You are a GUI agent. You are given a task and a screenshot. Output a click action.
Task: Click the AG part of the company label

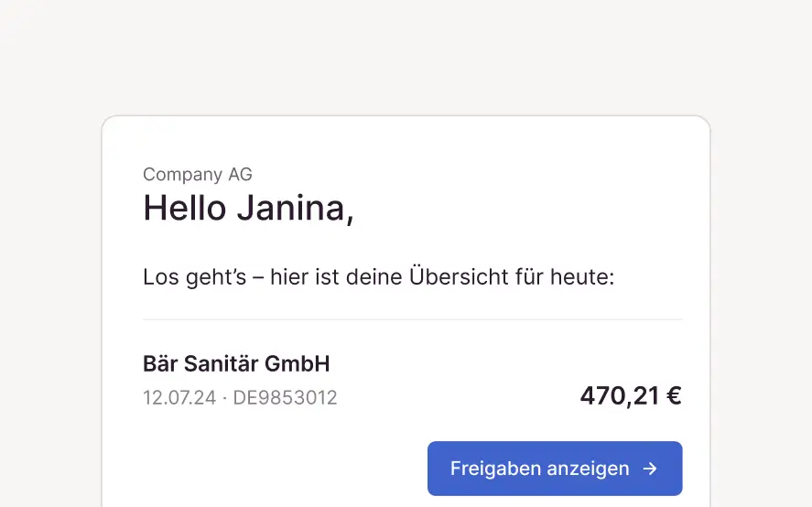click(x=240, y=174)
